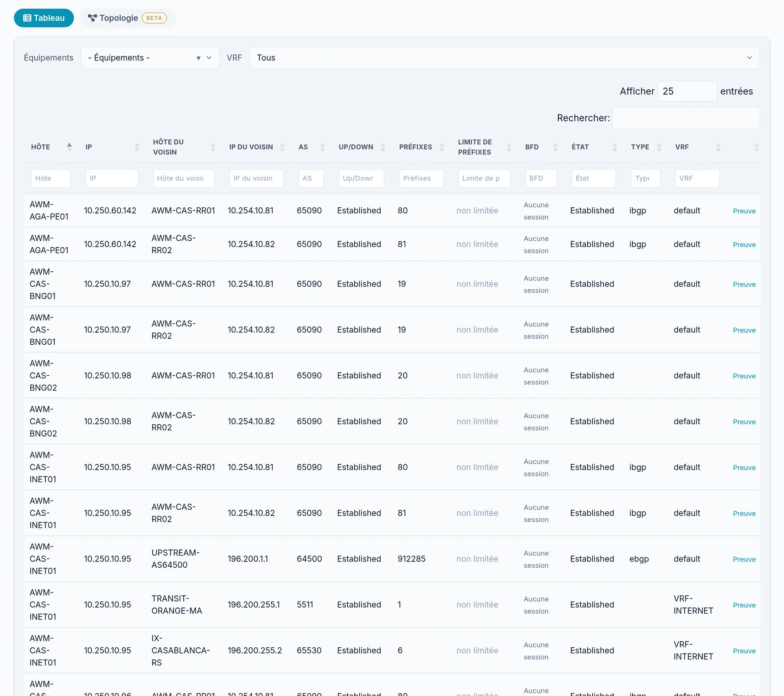784x696 pixels.
Task: Open Preuve for UPSTREAM-AS64500 row
Action: [x=744, y=560]
